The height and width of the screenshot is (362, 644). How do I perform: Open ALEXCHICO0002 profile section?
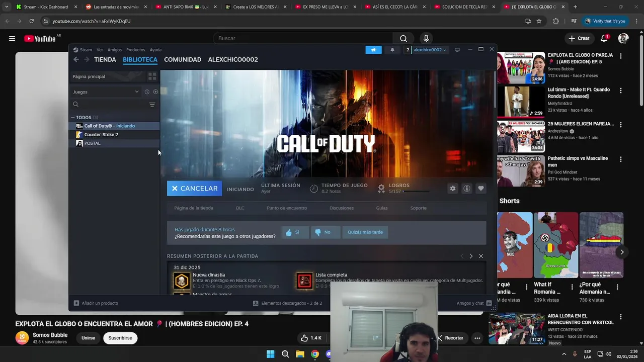tap(233, 59)
